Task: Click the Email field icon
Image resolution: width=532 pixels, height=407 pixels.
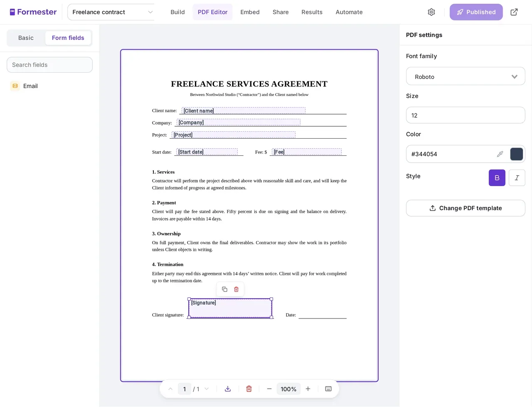Action: coord(15,86)
